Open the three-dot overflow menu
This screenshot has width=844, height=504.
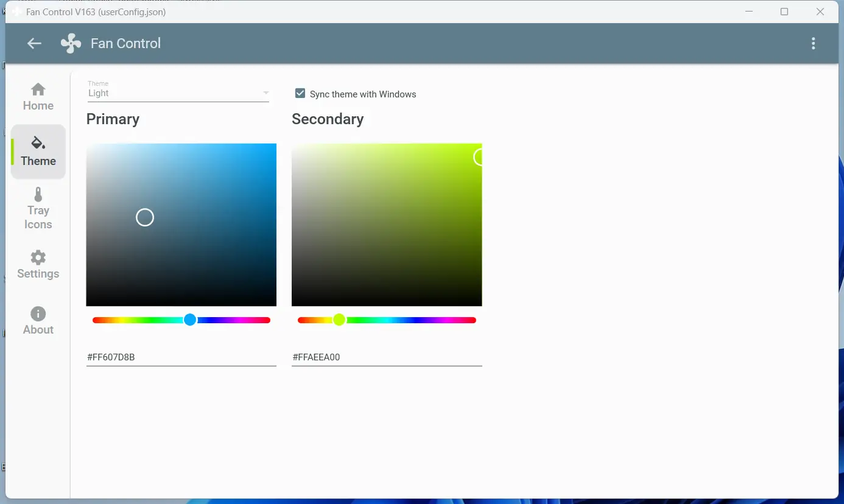tap(814, 43)
